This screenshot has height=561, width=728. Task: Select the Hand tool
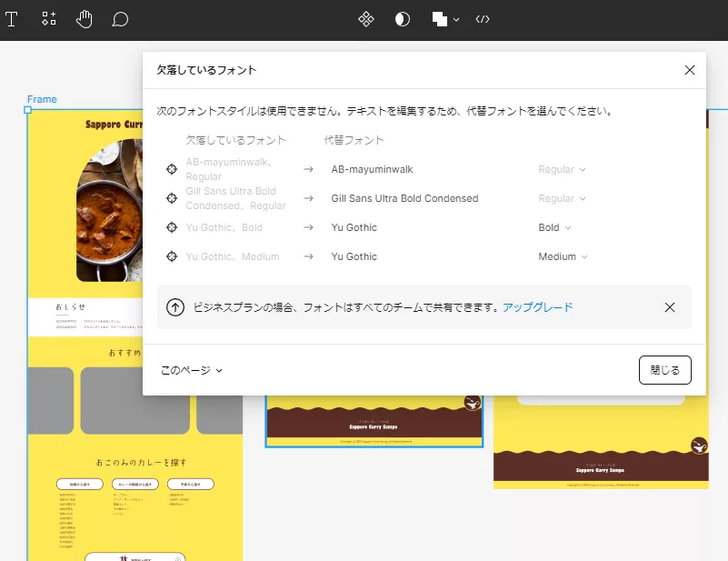(85, 19)
